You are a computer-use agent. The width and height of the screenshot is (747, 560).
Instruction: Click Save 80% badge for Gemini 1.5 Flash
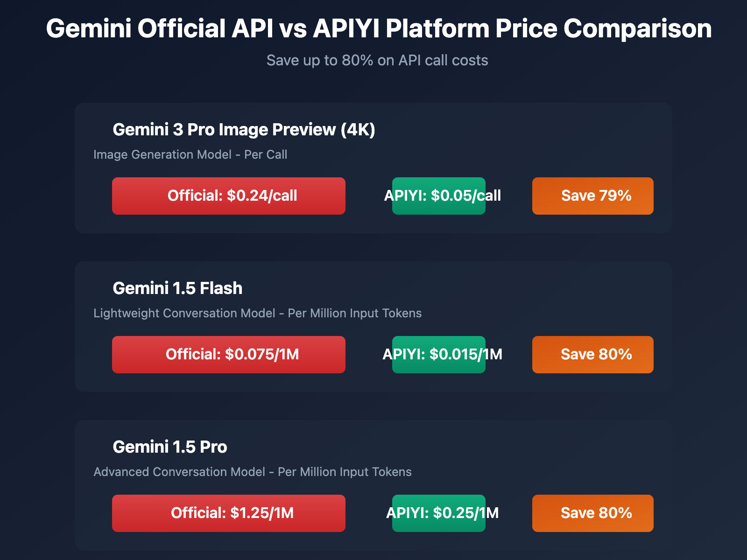click(593, 355)
